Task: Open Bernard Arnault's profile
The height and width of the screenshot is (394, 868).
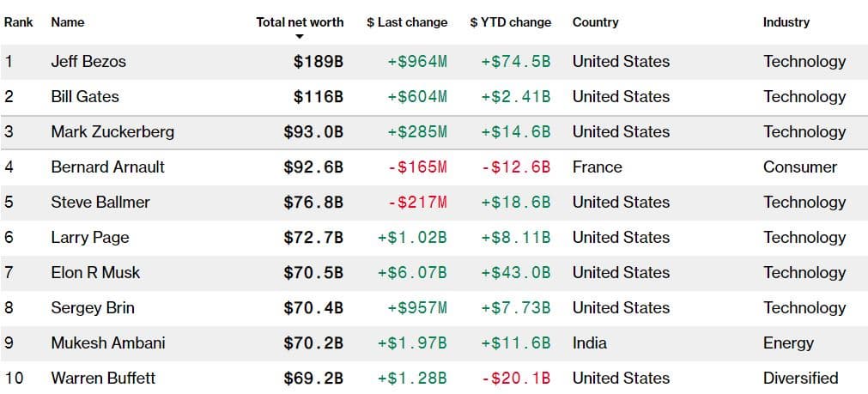Action: [x=107, y=167]
